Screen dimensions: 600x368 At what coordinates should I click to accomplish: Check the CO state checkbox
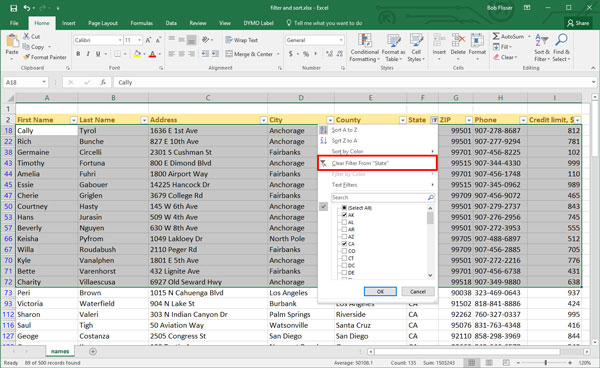[344, 251]
